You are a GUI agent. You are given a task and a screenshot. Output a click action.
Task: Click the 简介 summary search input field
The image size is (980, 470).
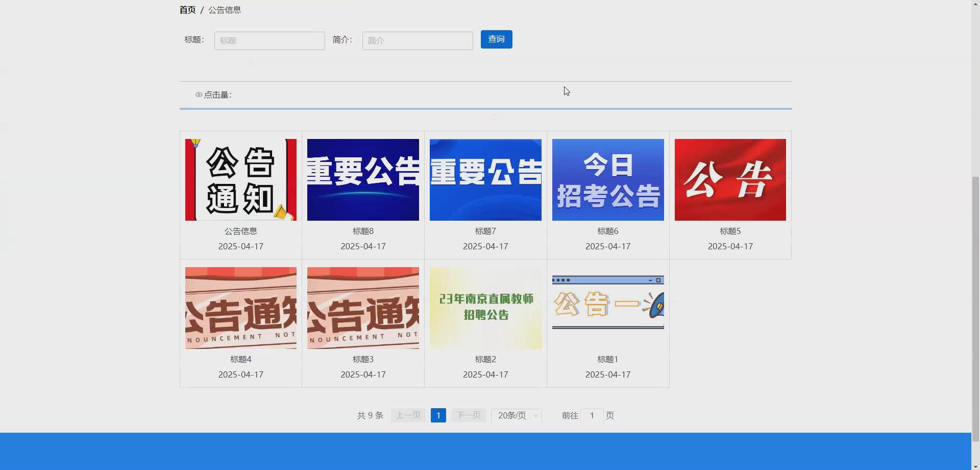point(416,40)
